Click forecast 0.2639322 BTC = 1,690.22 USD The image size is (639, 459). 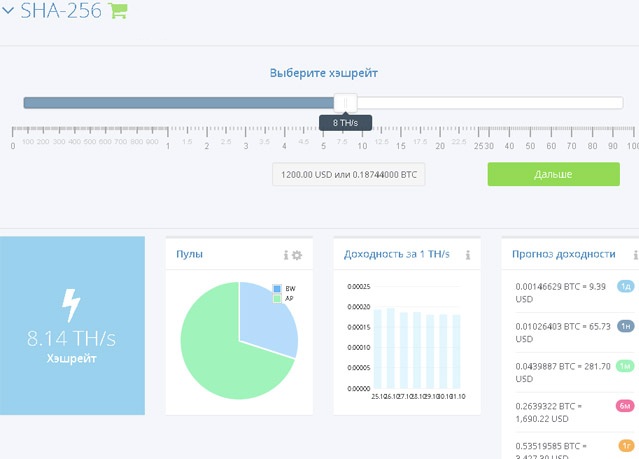pos(549,413)
